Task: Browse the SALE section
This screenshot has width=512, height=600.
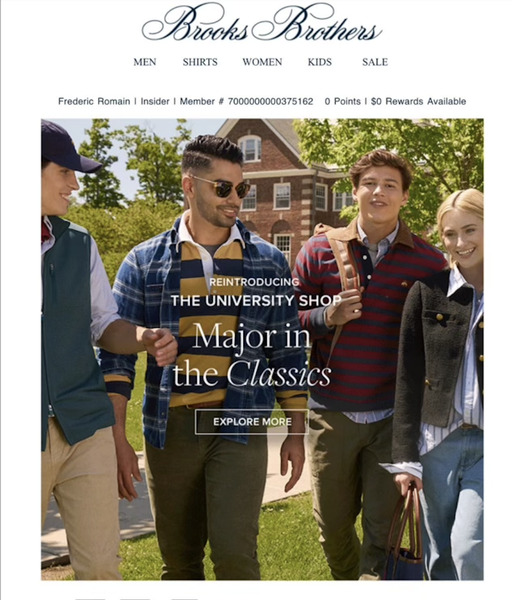Action: tap(375, 62)
